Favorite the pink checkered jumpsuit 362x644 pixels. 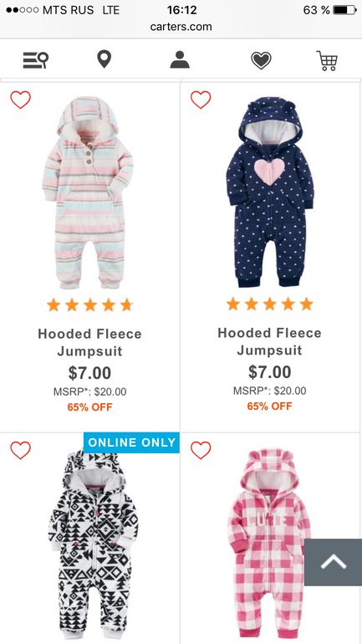201,451
